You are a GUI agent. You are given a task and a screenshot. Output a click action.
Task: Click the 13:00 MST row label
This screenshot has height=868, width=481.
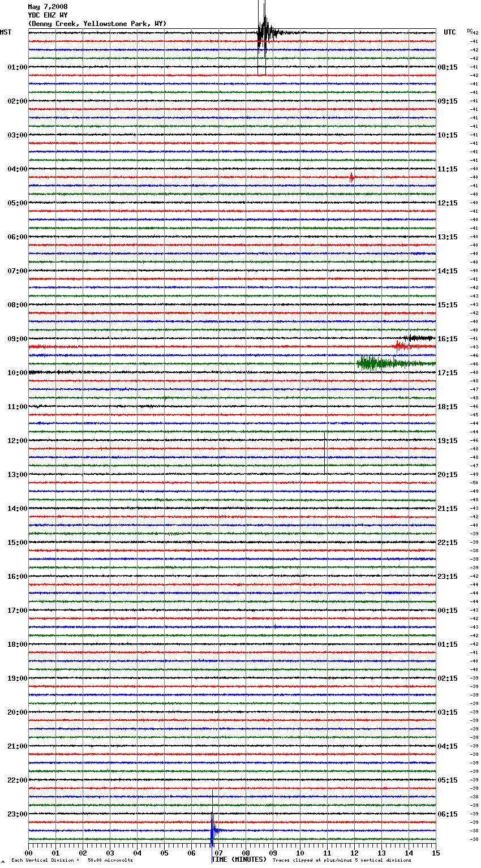(x=17, y=475)
